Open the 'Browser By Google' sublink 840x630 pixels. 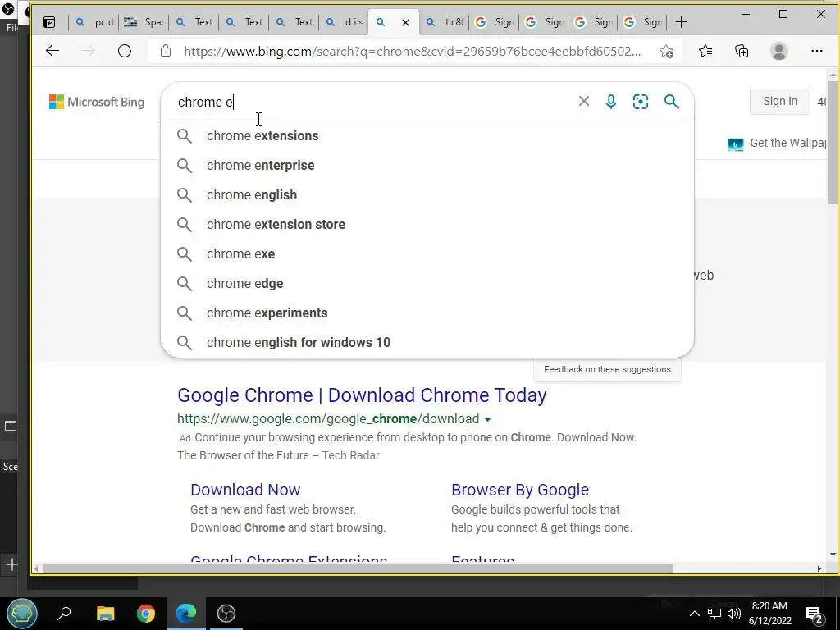[x=519, y=490]
